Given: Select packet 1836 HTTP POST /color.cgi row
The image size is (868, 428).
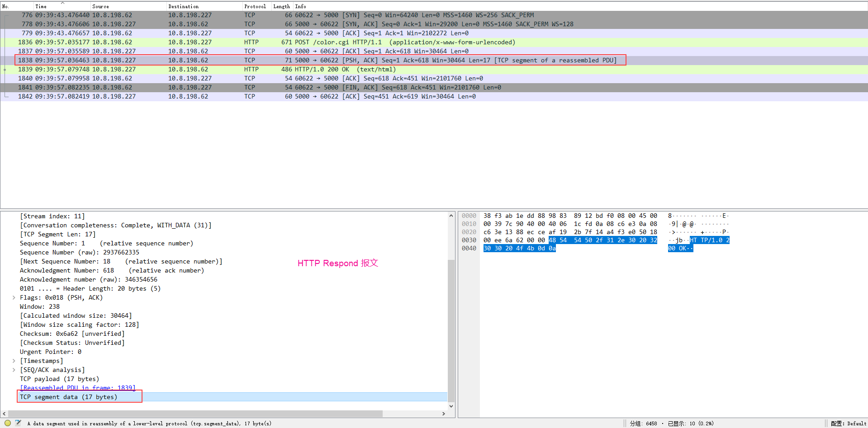Looking at the screenshot, I should [434, 42].
